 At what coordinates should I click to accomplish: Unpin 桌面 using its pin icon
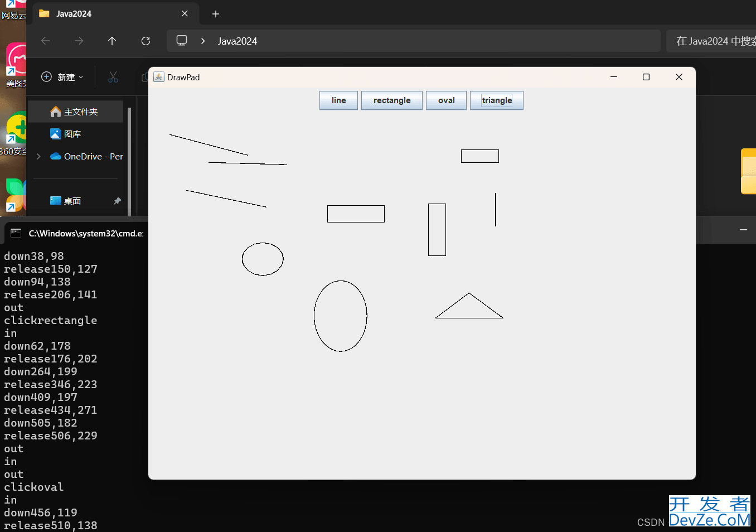pyautogui.click(x=117, y=201)
